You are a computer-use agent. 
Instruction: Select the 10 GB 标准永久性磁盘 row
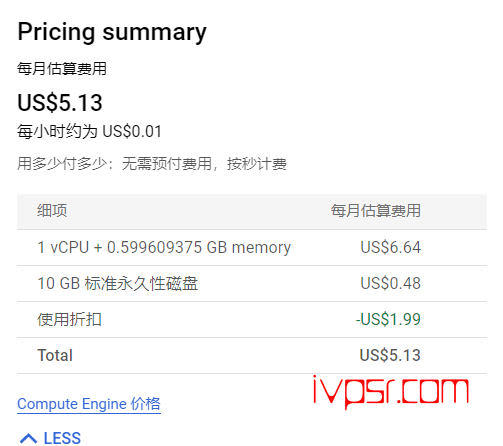click(x=252, y=283)
